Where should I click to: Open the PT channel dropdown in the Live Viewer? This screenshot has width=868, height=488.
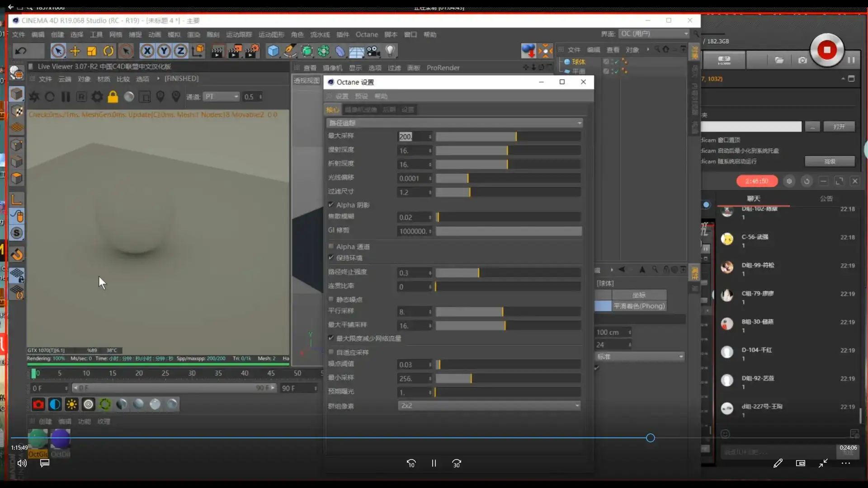(221, 97)
